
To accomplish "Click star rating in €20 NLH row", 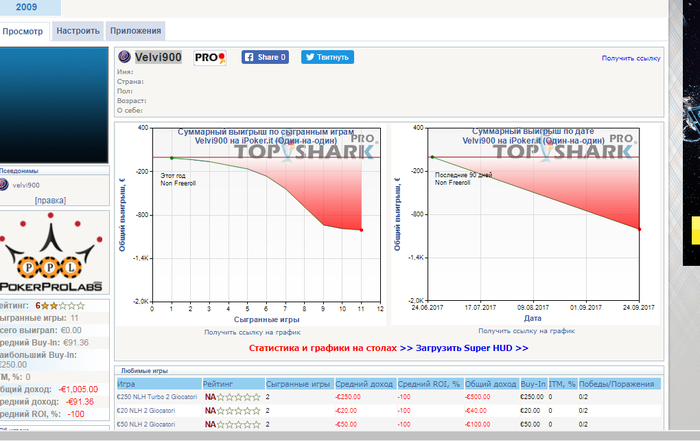I will pos(238,411).
